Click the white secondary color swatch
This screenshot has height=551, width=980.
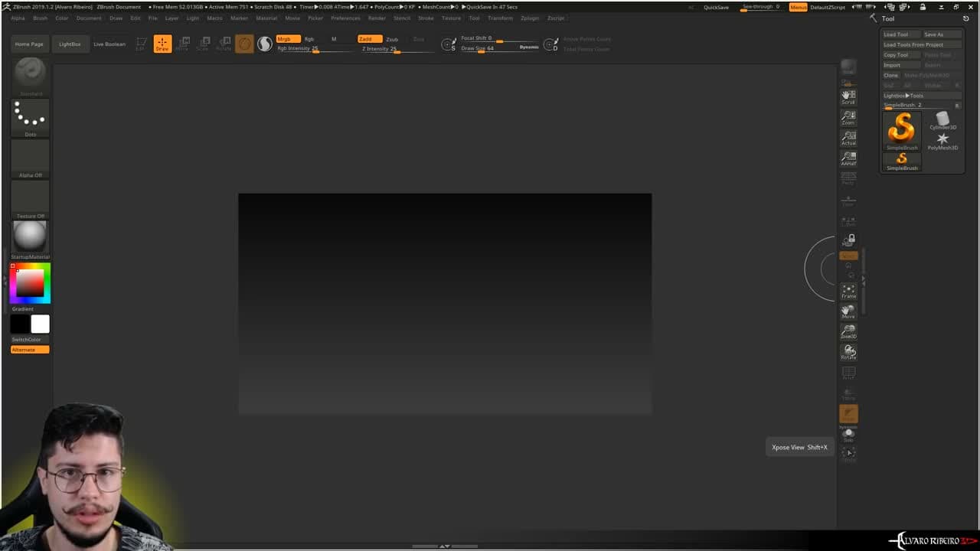click(x=41, y=324)
